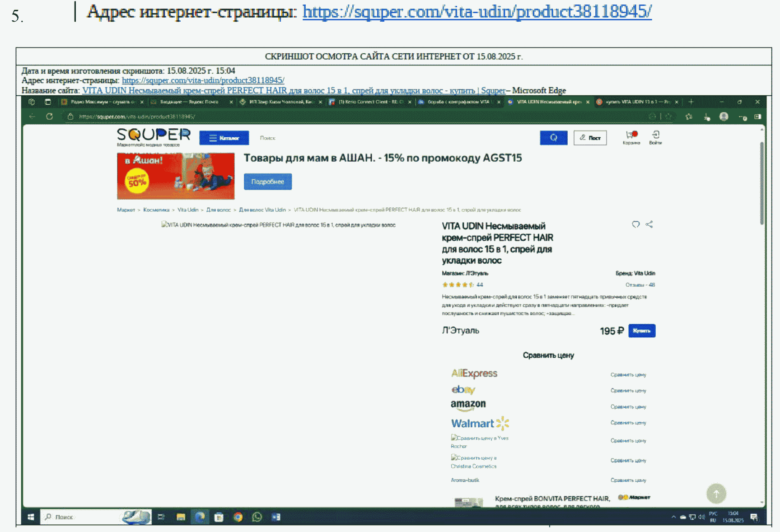780x532 pixels.
Task: Go to Косметика breadcrumb
Action: pos(156,210)
